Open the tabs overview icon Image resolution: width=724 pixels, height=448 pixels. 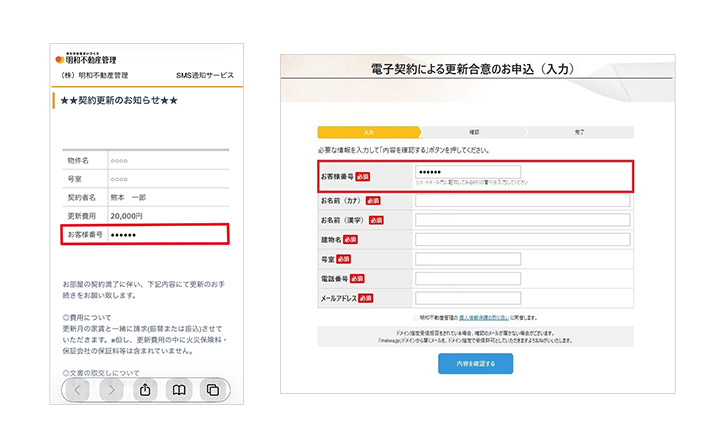(x=212, y=389)
